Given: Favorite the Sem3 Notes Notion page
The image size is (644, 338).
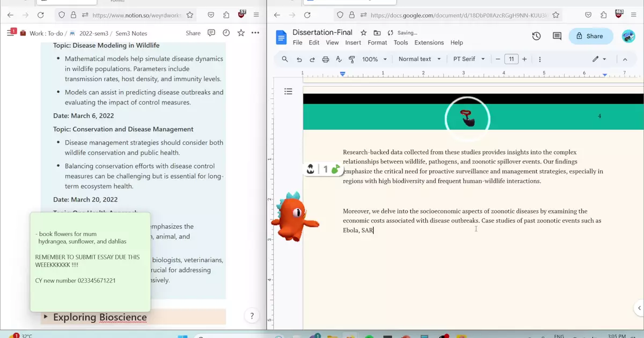Looking at the screenshot, I should pos(241,33).
